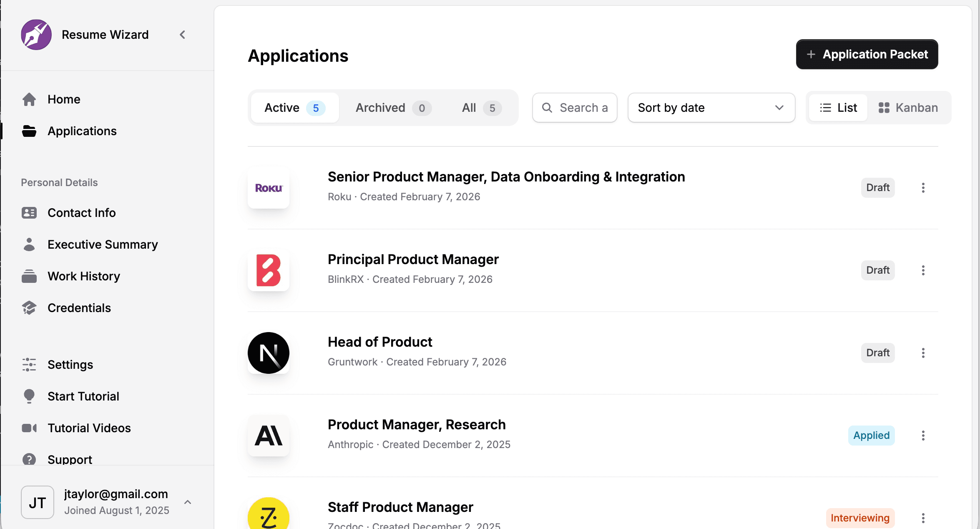This screenshot has height=529, width=980.
Task: Click the Anthropic company logo
Action: pos(269,436)
